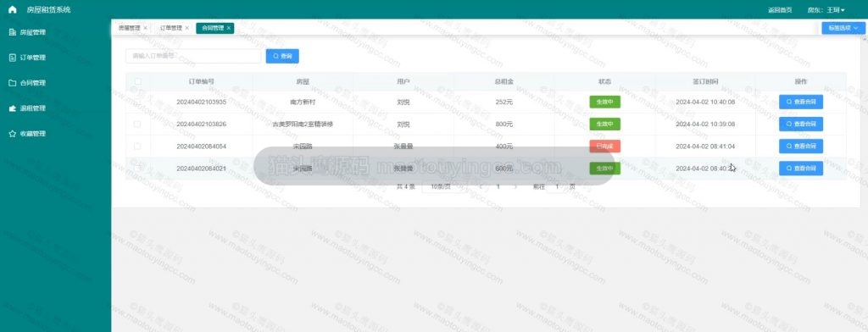The height and width of the screenshot is (332, 868).
Task: View contract for order 20240402084021
Action: (x=800, y=169)
